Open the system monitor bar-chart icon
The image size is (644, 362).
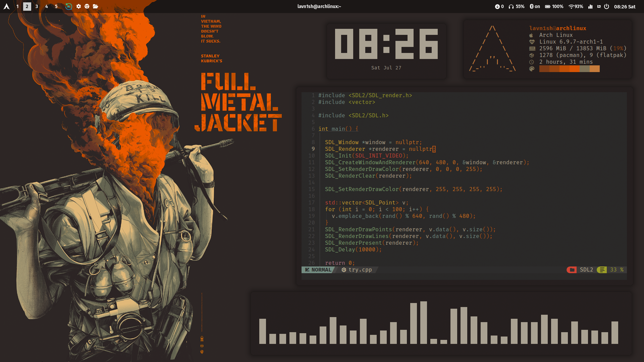click(590, 6)
